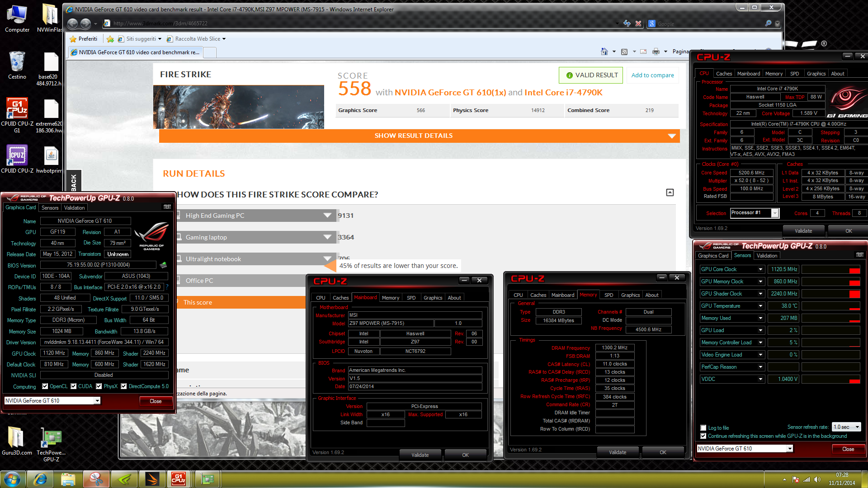The image size is (868, 488).
Task: Click the Add to compare button
Action: [x=652, y=75]
